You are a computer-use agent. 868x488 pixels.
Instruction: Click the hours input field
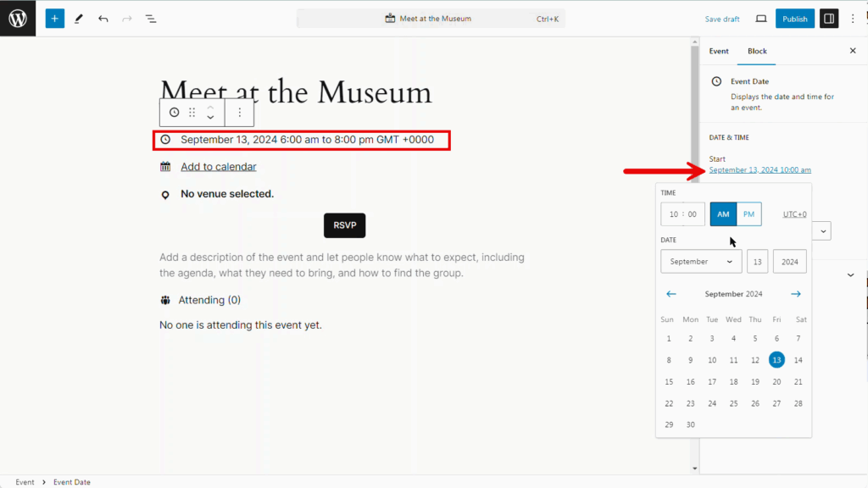click(674, 214)
